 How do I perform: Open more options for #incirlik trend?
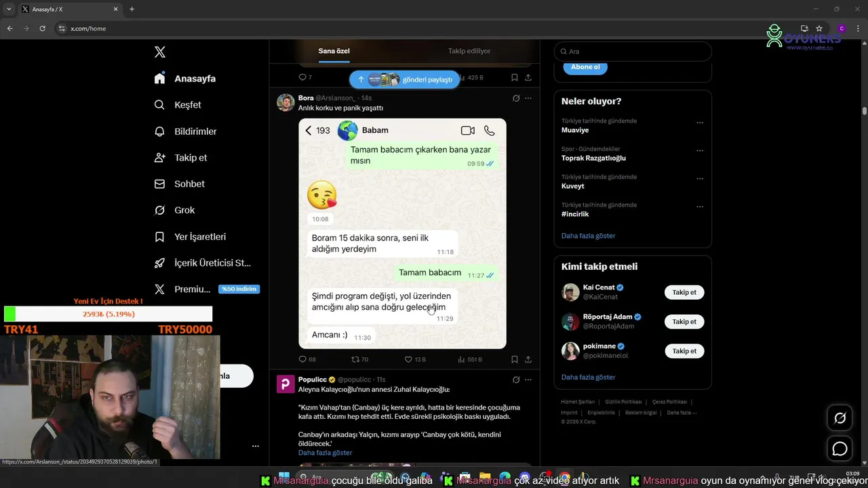pyautogui.click(x=700, y=207)
